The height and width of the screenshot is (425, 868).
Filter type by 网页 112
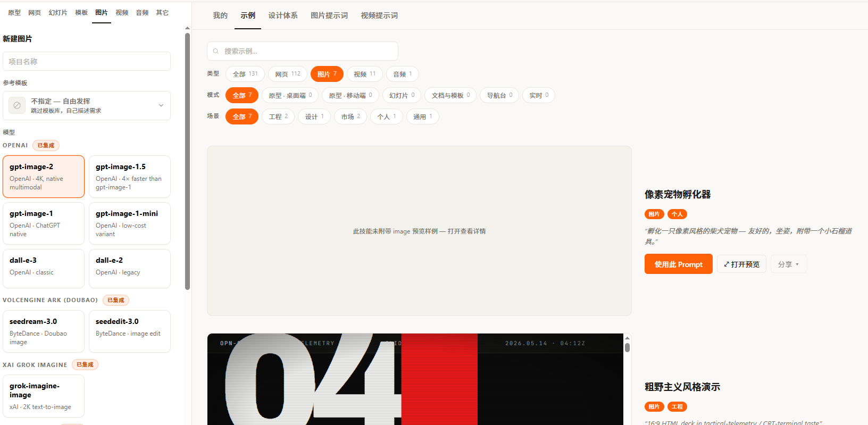click(288, 74)
